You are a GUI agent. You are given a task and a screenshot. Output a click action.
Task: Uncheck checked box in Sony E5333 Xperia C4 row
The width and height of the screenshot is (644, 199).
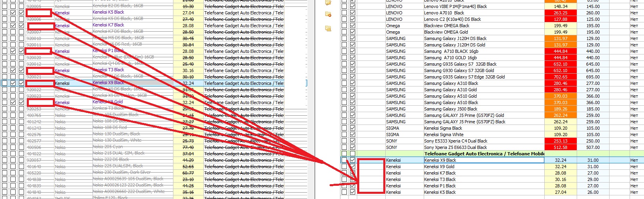352,141
